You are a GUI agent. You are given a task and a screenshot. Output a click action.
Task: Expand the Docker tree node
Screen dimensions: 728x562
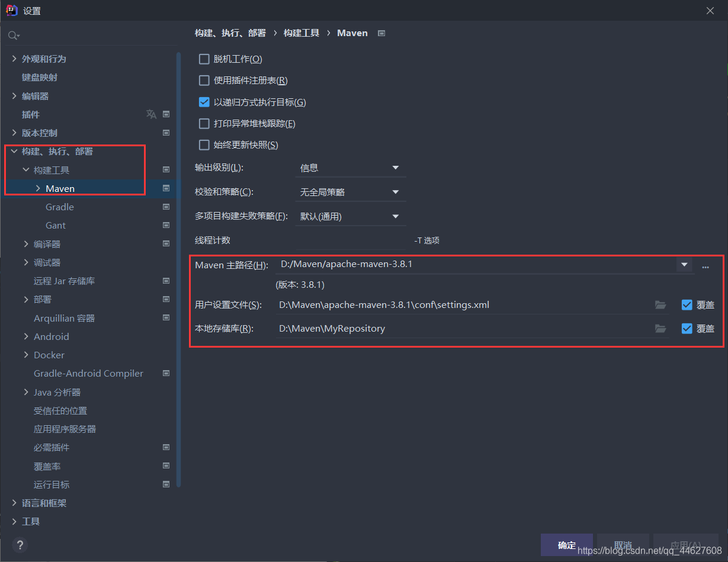(26, 355)
